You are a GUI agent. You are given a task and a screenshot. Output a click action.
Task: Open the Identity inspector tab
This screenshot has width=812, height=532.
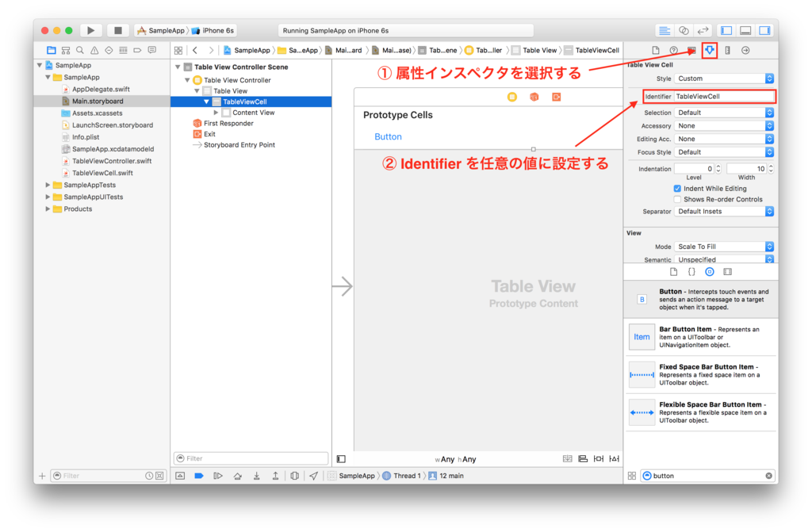(691, 50)
